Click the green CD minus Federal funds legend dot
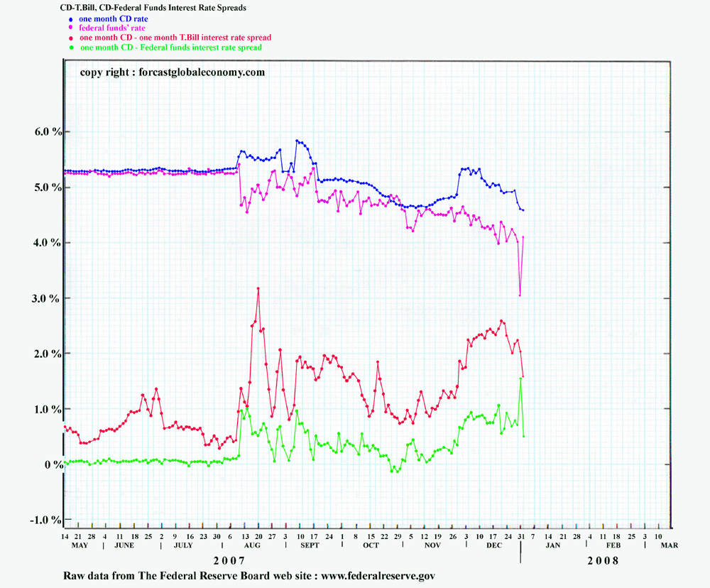This screenshot has width=710, height=588. click(x=72, y=48)
